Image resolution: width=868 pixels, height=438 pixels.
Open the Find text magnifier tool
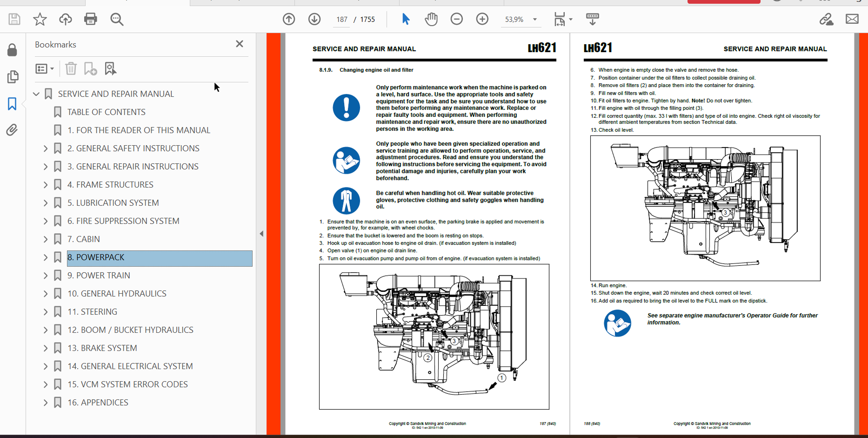[117, 19]
